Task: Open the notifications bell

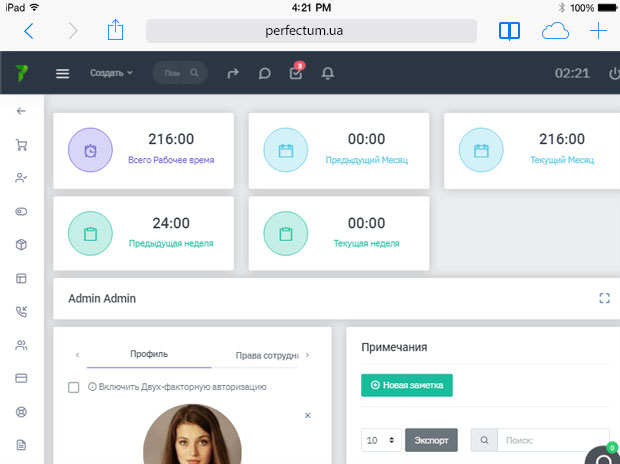Action: (327, 73)
